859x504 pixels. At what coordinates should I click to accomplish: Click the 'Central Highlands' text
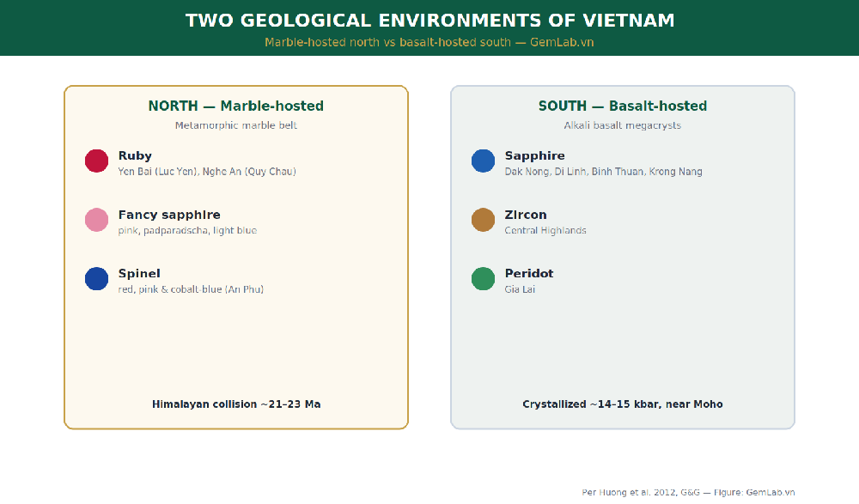545,231
